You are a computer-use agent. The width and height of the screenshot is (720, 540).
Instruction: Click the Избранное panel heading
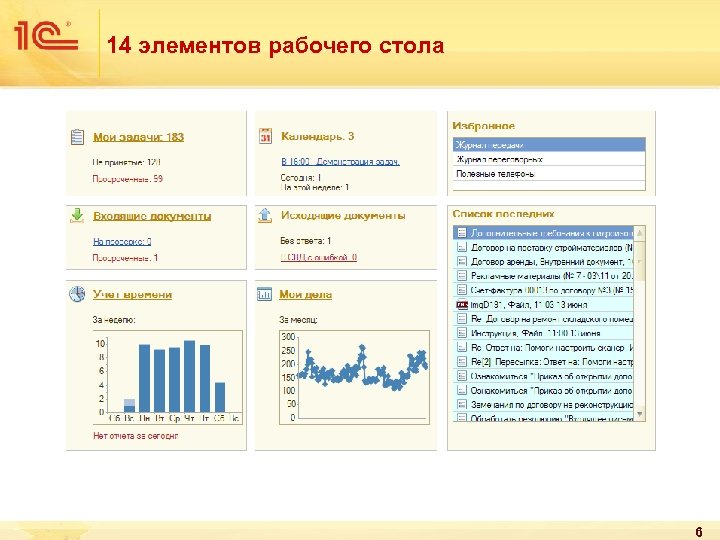pos(484,125)
